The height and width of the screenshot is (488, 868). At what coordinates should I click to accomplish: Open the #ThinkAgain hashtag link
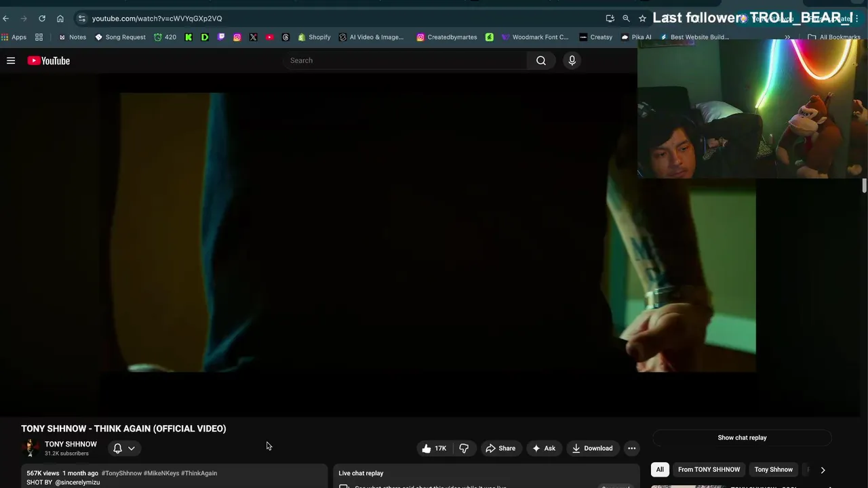[199, 473]
